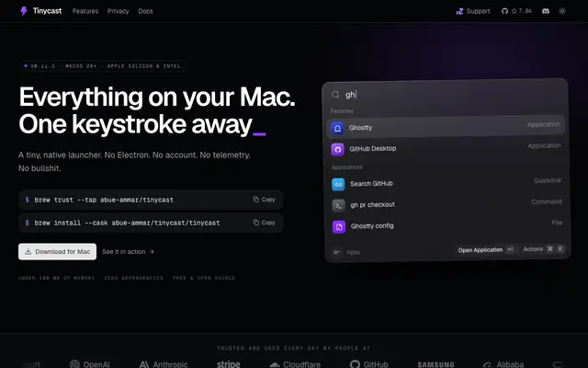Click the Search GitHub link icon
The image size is (588, 368).
[x=338, y=184]
